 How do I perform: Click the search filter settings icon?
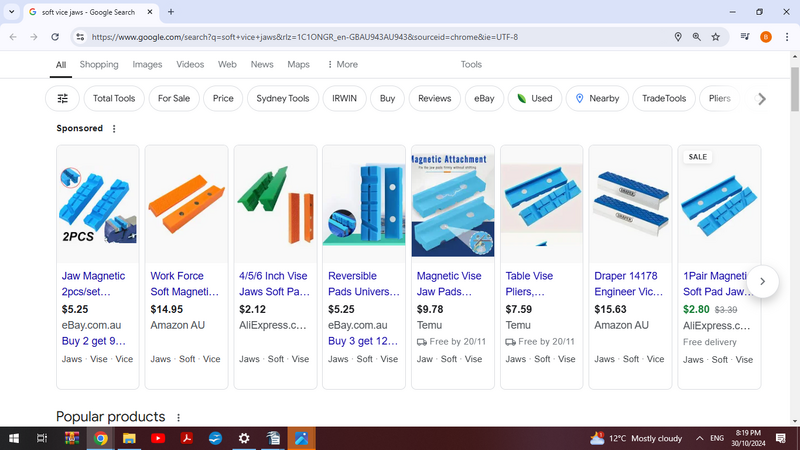[x=63, y=99]
